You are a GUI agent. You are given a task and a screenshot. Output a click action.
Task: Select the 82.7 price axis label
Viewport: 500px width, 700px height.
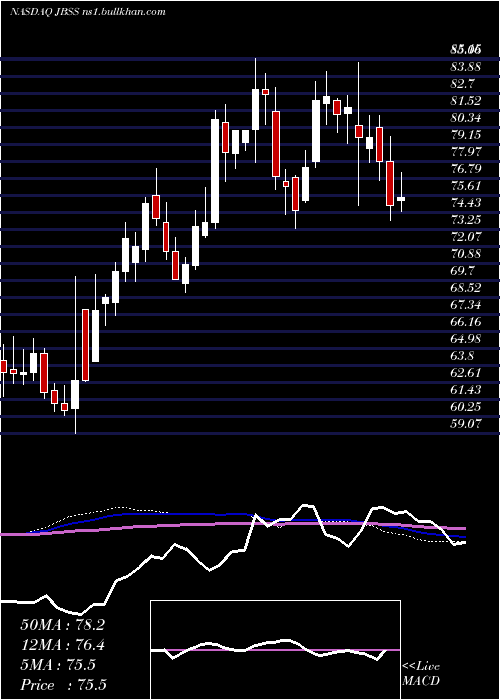click(463, 84)
